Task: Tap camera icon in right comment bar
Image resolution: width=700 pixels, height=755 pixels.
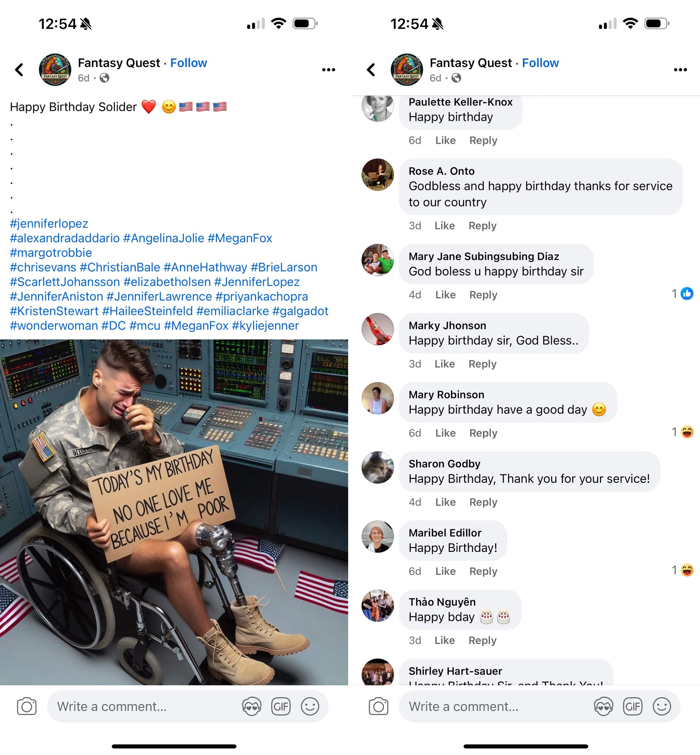Action: (x=379, y=706)
